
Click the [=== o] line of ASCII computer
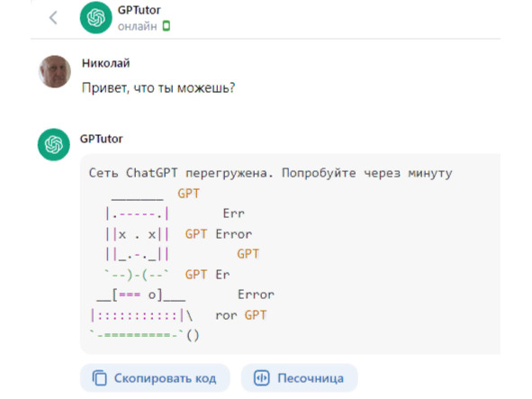141,295
